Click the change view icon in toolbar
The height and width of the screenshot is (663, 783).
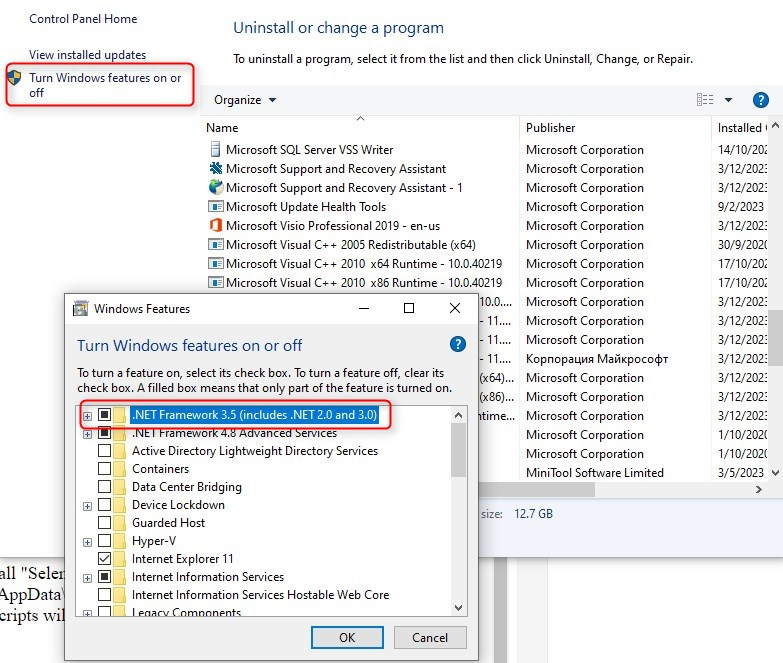coord(705,100)
